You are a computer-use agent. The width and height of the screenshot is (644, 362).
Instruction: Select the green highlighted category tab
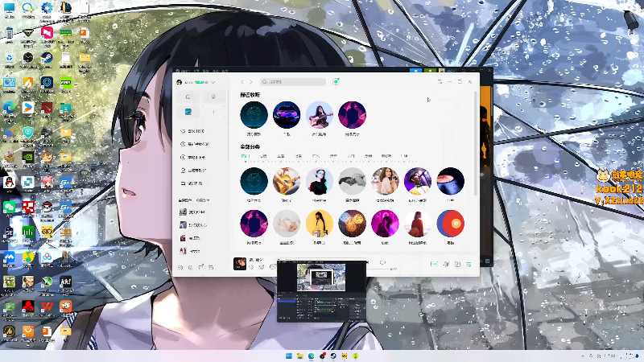point(246,156)
